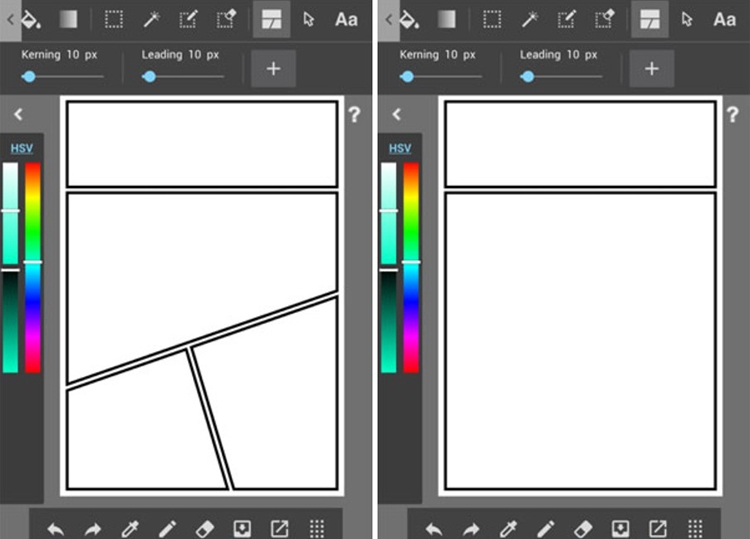Click the HSV link in right screenshot
The width and height of the screenshot is (750, 539).
[400, 148]
